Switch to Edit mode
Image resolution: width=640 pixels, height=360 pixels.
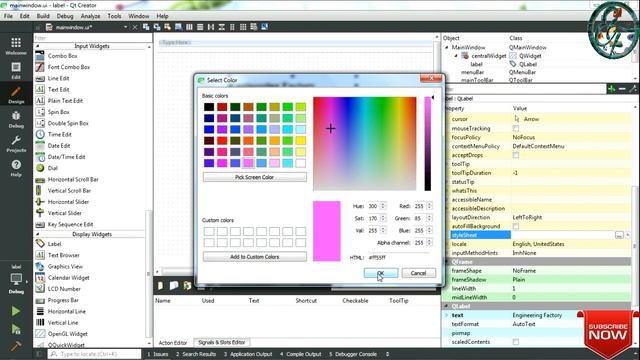16,70
